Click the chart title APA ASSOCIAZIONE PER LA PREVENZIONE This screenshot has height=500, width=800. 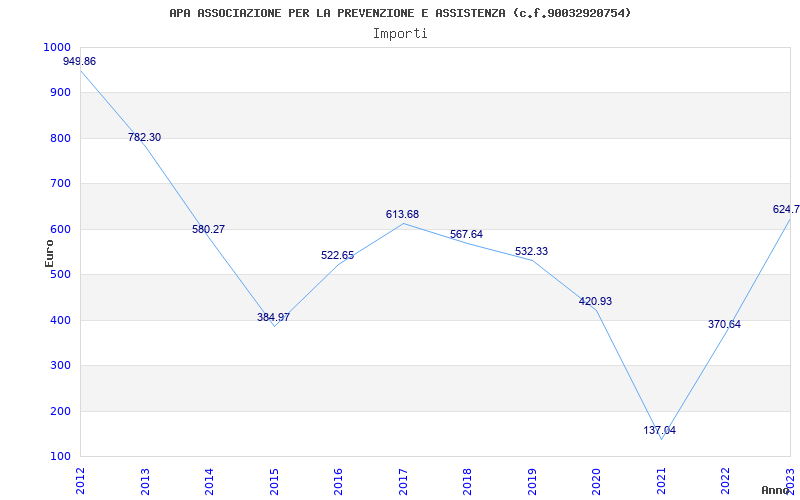click(400, 13)
